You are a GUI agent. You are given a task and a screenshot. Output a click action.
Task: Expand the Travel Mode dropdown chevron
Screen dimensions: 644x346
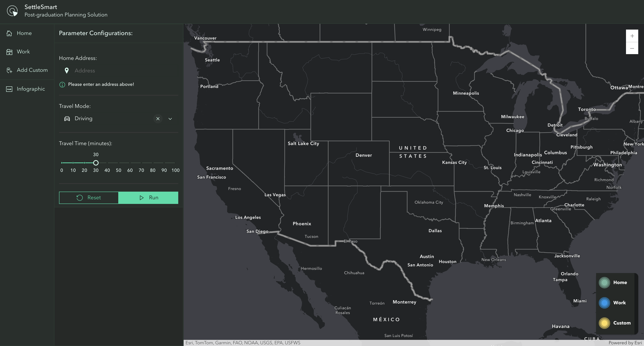pos(170,119)
